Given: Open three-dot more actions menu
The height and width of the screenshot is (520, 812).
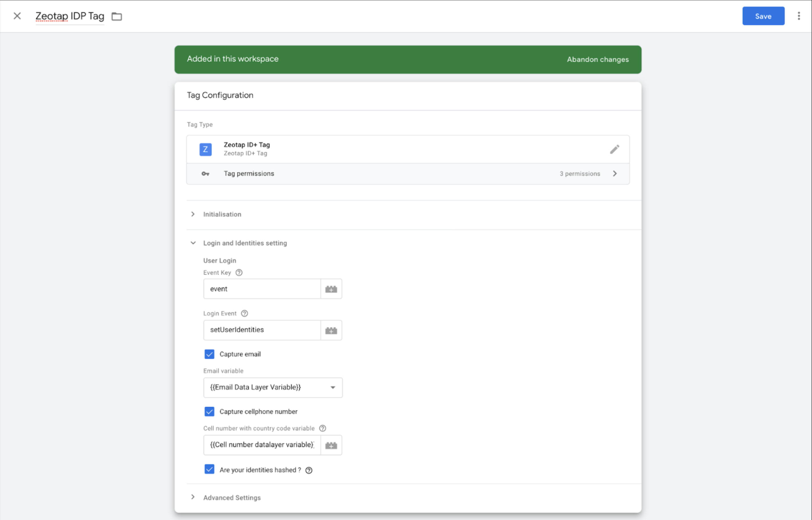Looking at the screenshot, I should [798, 16].
